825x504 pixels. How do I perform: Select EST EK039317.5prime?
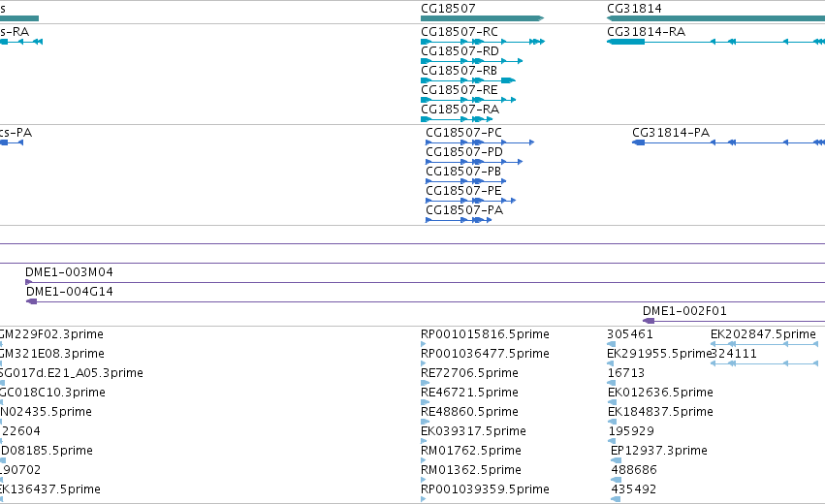[x=473, y=432]
